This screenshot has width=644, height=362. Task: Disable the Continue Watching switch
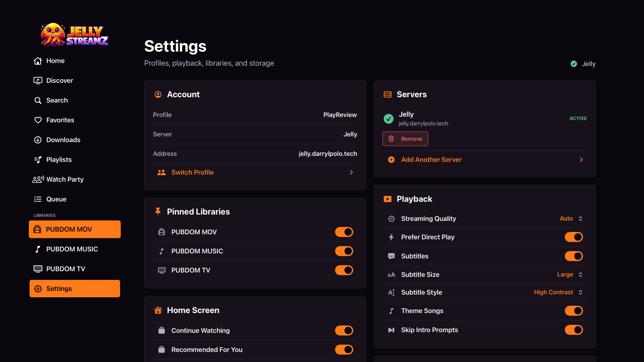coord(344,330)
